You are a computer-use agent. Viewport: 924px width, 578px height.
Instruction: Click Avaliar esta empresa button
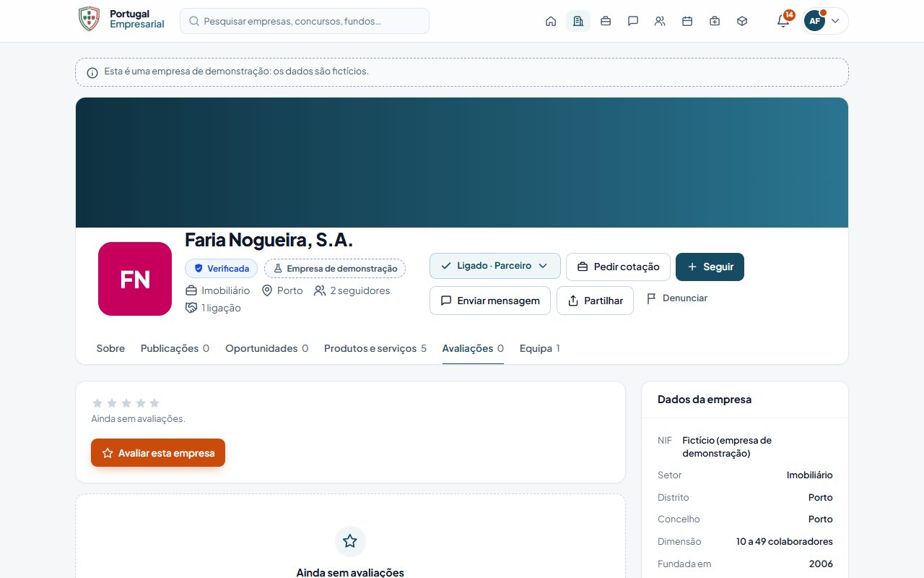pyautogui.click(x=158, y=453)
